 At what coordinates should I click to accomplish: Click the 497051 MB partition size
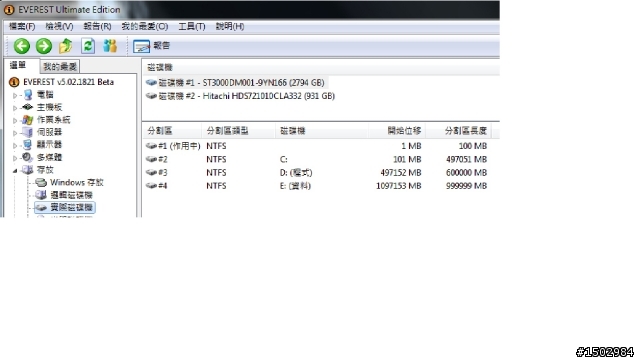click(467, 159)
